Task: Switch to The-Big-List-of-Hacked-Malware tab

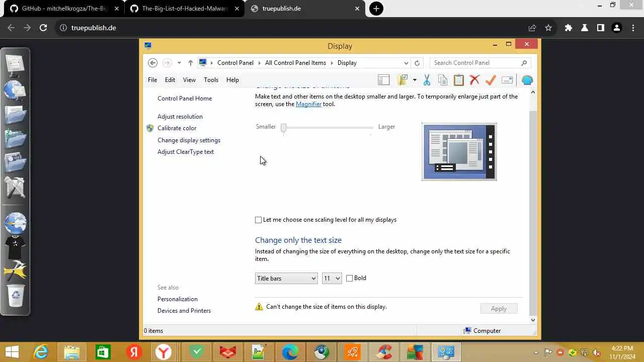Action: point(184,9)
